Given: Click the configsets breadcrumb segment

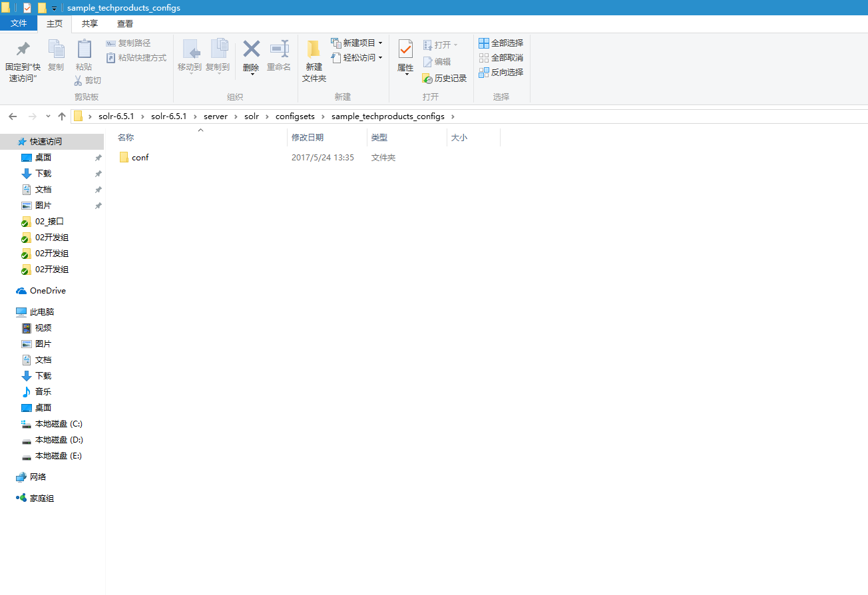Looking at the screenshot, I should [296, 116].
